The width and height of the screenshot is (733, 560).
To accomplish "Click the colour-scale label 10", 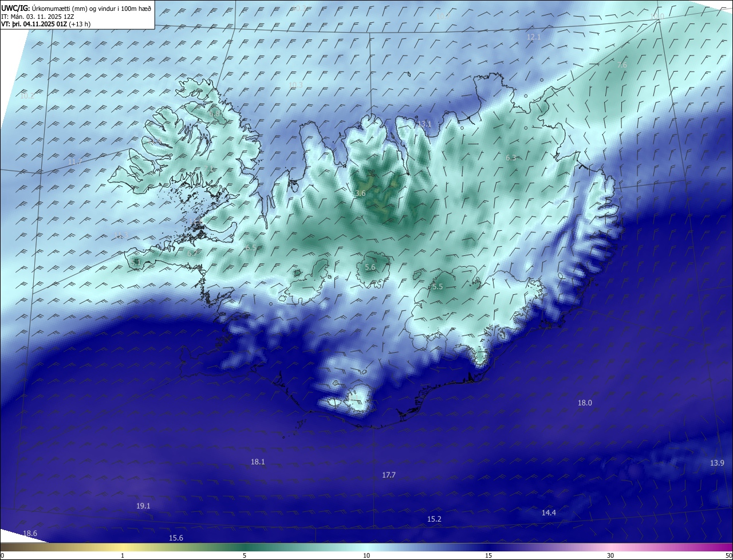I will 366,555.
